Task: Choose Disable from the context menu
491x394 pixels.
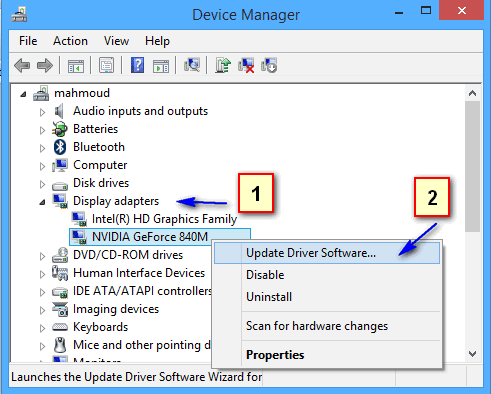Action: [x=327, y=275]
